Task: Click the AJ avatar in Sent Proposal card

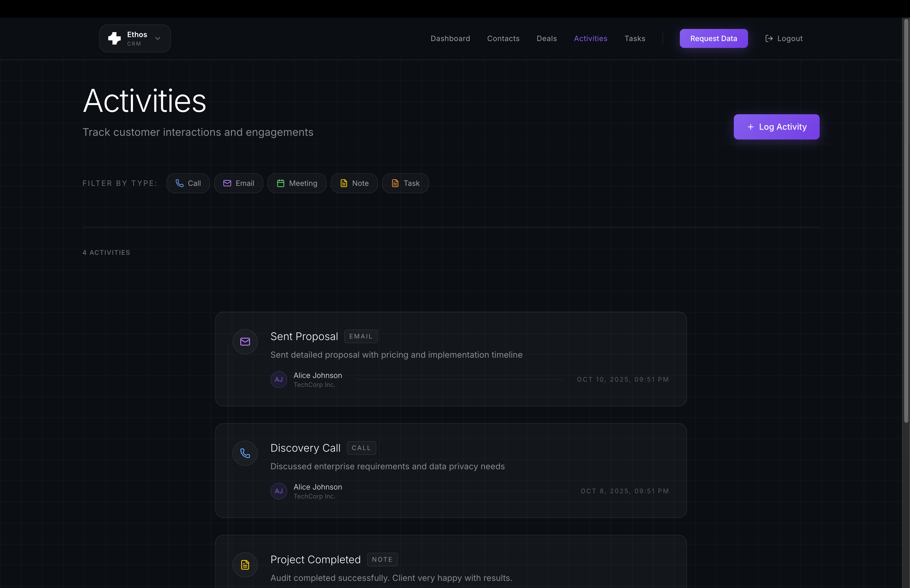Action: click(279, 380)
